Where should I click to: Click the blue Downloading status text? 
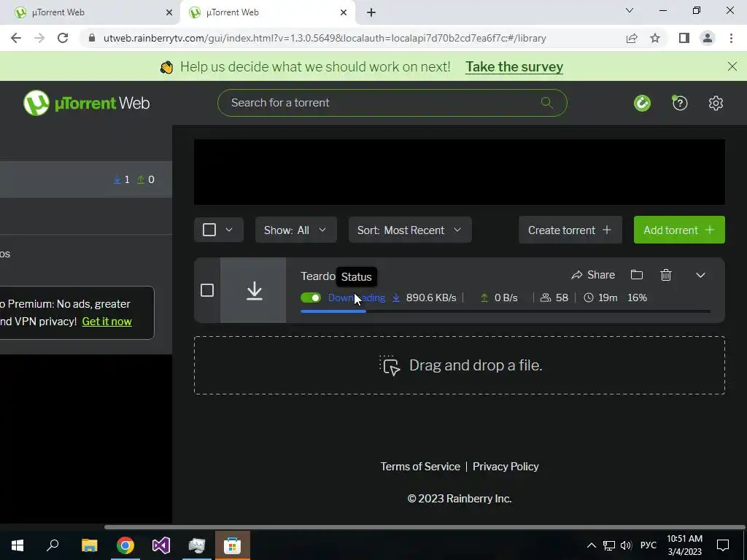click(356, 297)
